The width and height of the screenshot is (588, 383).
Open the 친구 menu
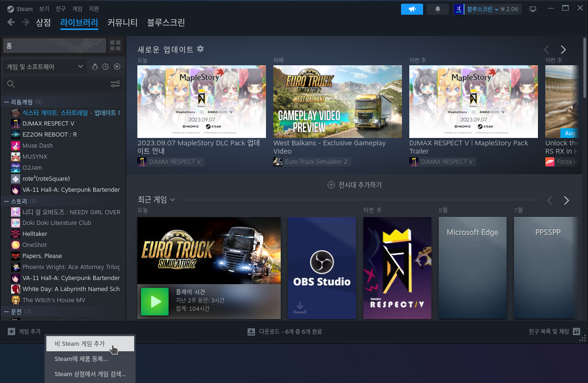[x=61, y=9]
